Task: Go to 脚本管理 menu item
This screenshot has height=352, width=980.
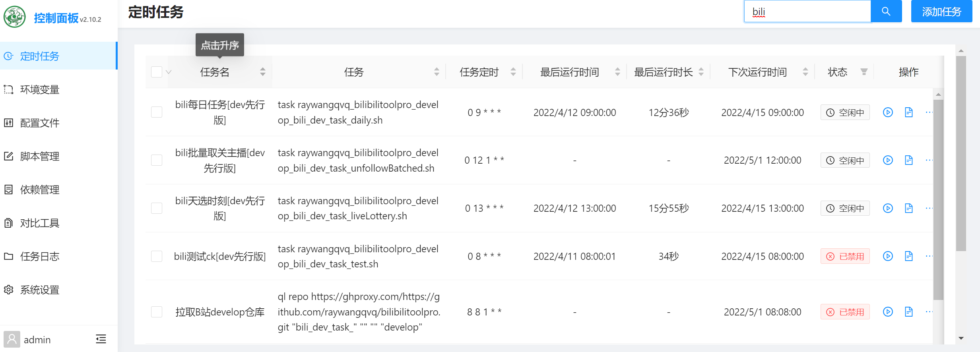Action: (40, 157)
